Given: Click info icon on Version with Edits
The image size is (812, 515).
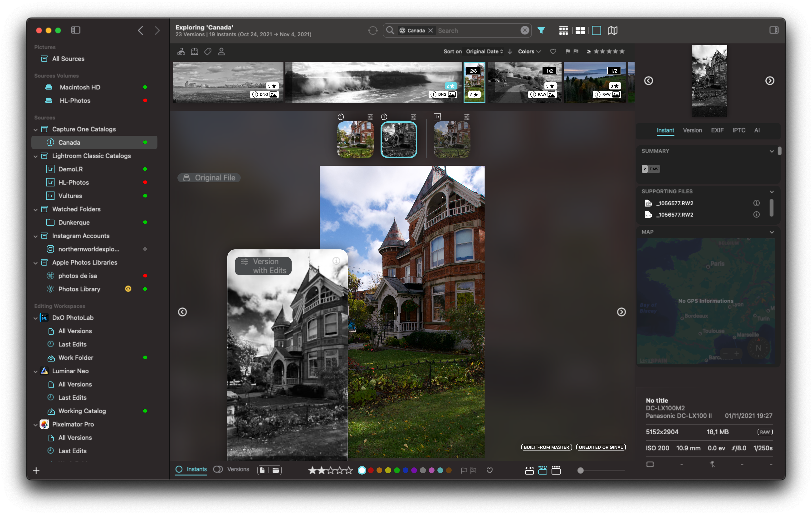Looking at the screenshot, I should (x=336, y=261).
